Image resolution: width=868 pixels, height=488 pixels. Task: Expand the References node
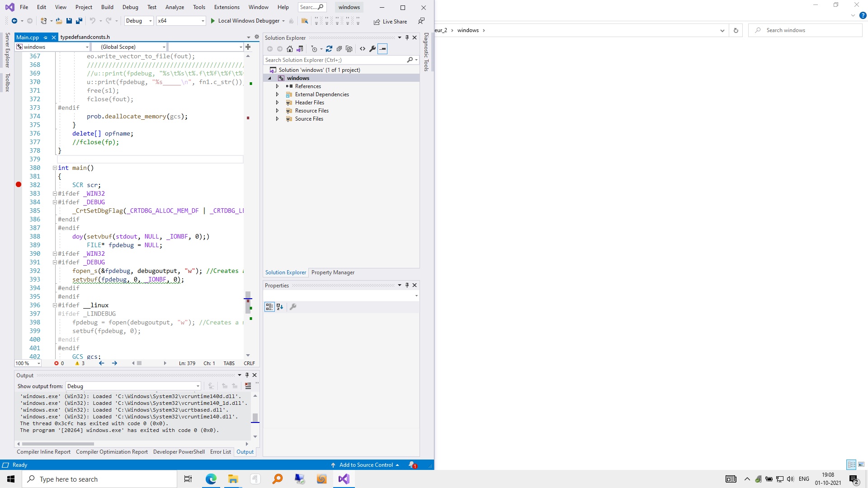pos(277,86)
